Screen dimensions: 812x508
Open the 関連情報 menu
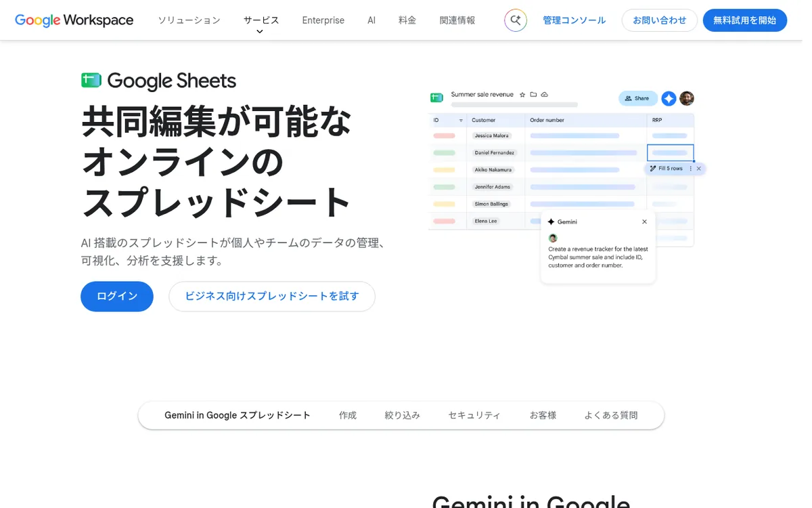tap(457, 20)
